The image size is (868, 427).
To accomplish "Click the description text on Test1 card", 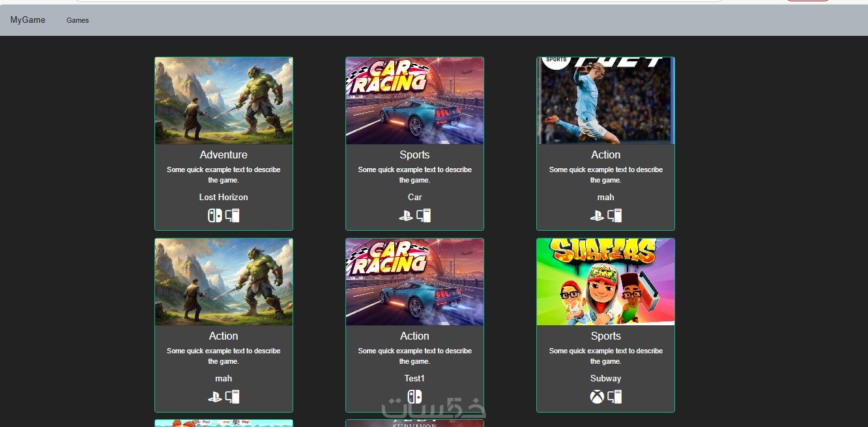I will 414,356.
